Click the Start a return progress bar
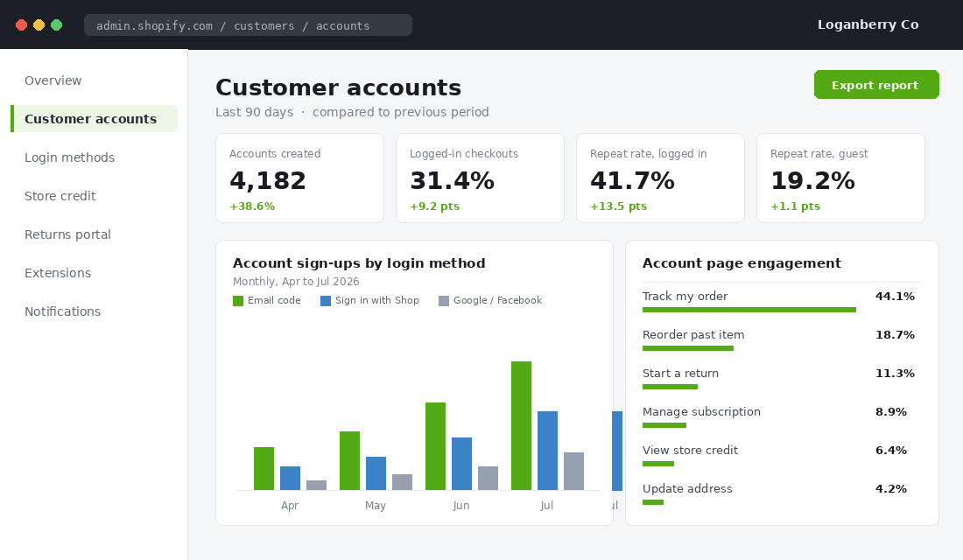Screen dimensions: 963x560 670,387
